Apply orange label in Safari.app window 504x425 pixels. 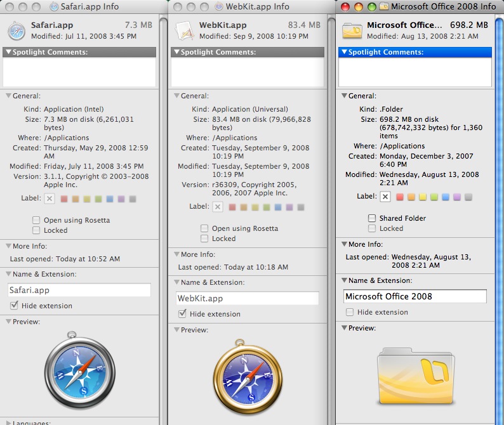point(76,199)
